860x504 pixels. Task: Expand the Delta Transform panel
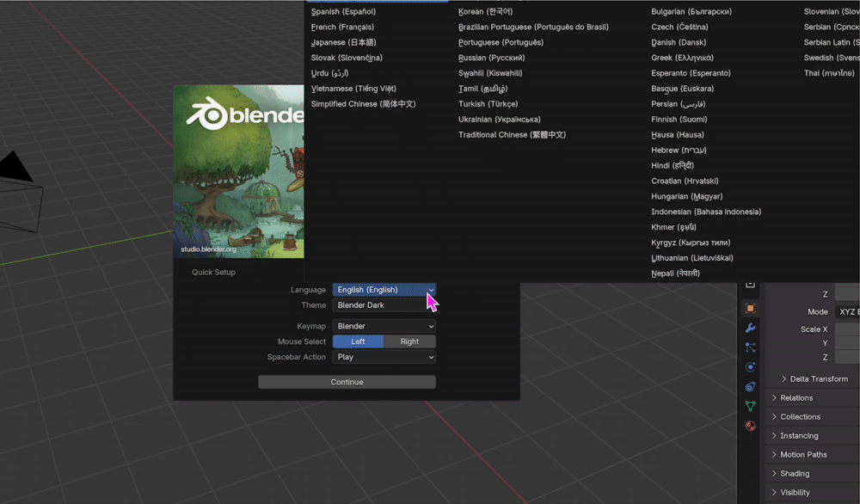click(814, 379)
